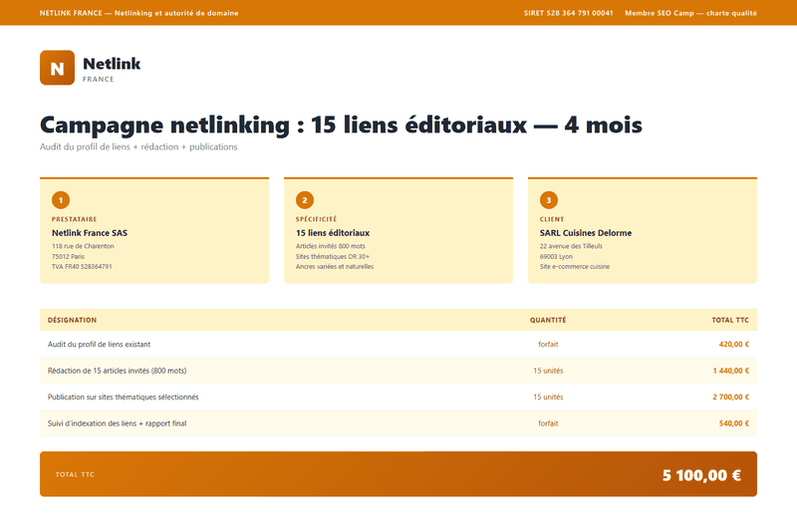
Task: Click the number 2 step badge
Action: tap(305, 200)
